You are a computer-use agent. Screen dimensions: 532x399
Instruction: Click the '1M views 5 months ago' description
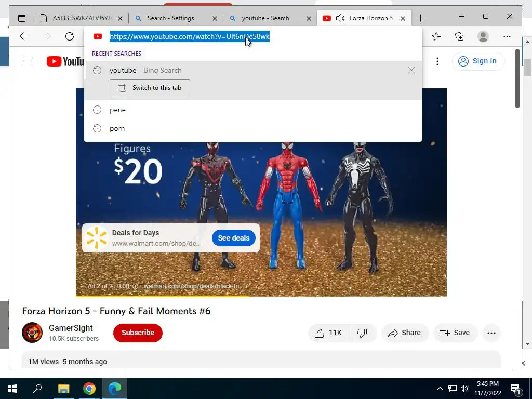point(68,362)
